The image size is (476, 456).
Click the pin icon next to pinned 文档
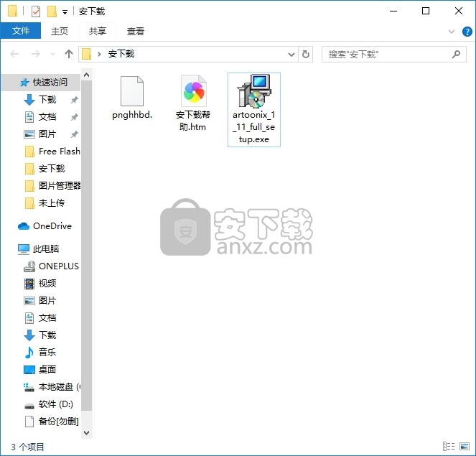point(75,117)
